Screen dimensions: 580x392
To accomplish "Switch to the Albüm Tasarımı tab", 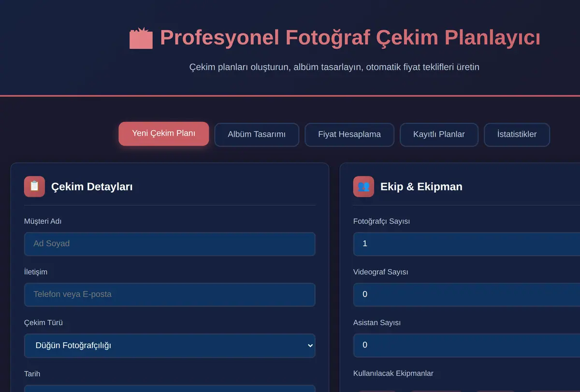I will click(257, 134).
